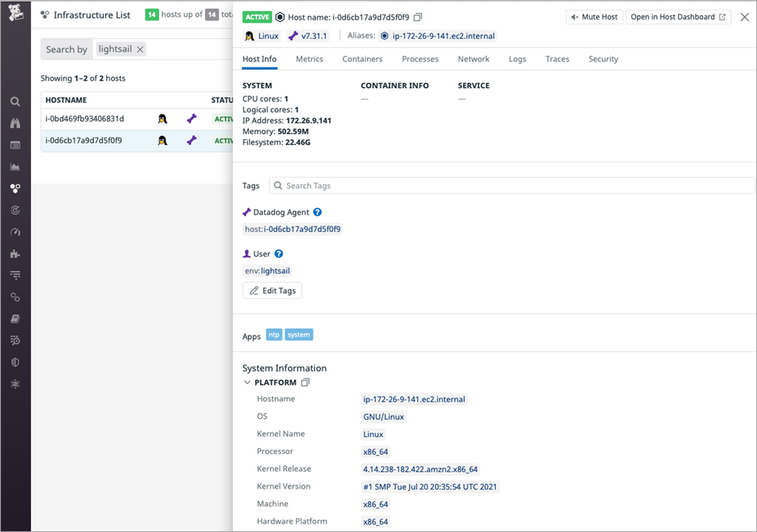Copy the host name with copy icon

(418, 17)
